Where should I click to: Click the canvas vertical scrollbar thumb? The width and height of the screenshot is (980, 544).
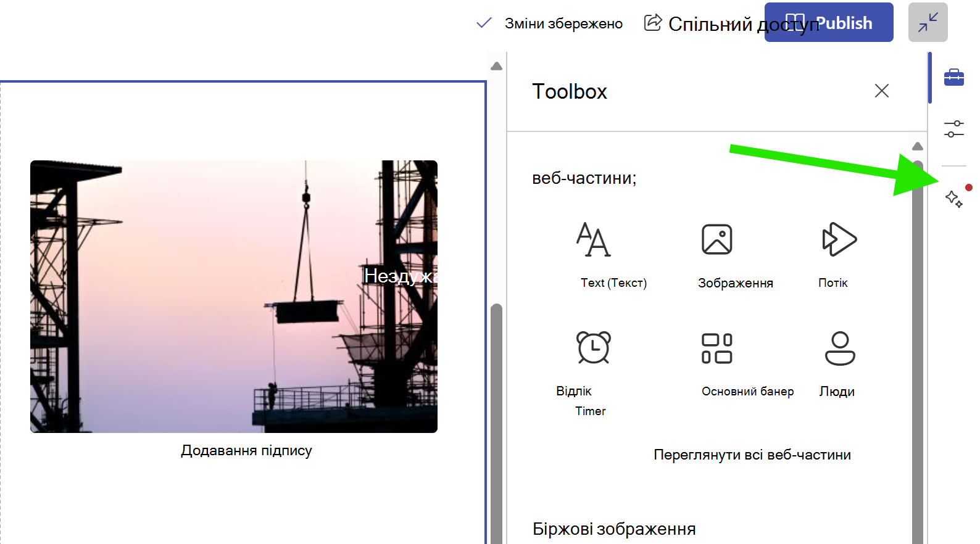tap(496, 423)
